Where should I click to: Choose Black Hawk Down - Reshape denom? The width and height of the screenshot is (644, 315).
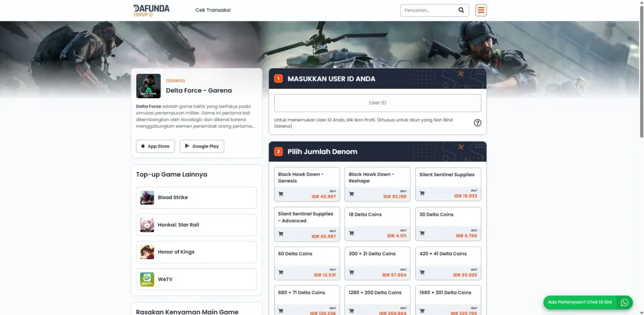[x=377, y=184]
